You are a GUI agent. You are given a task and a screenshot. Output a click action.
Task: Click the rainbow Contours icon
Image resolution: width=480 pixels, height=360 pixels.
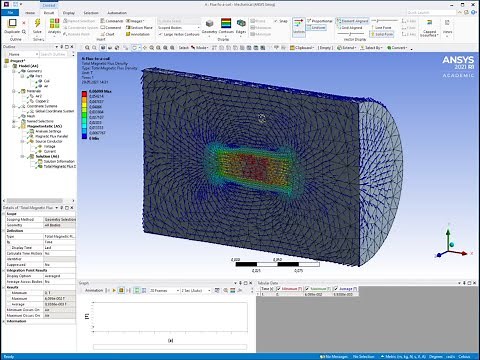pos(226,23)
